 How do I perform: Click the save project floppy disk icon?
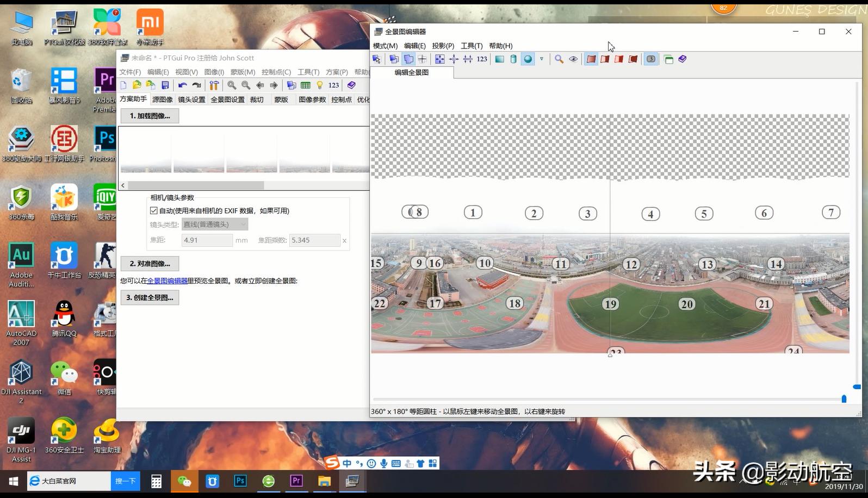click(x=165, y=85)
